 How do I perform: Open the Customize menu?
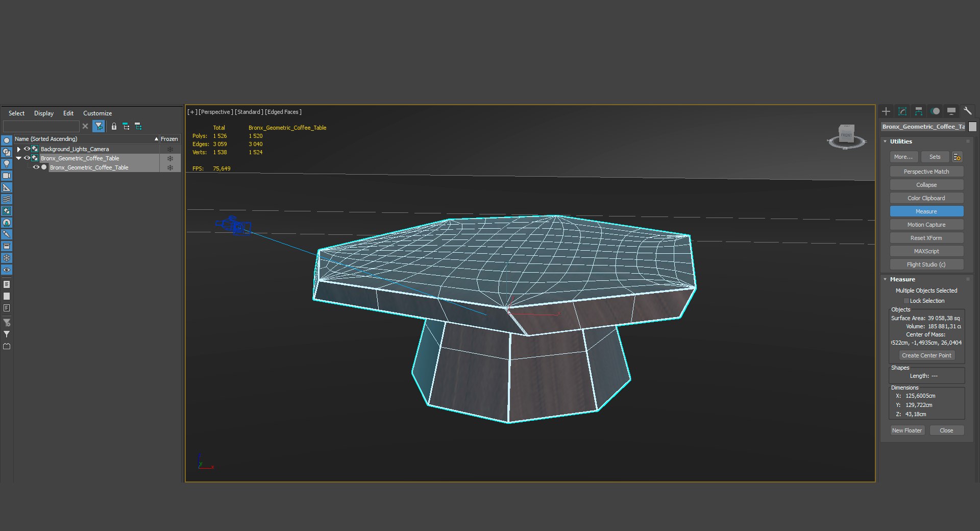97,113
